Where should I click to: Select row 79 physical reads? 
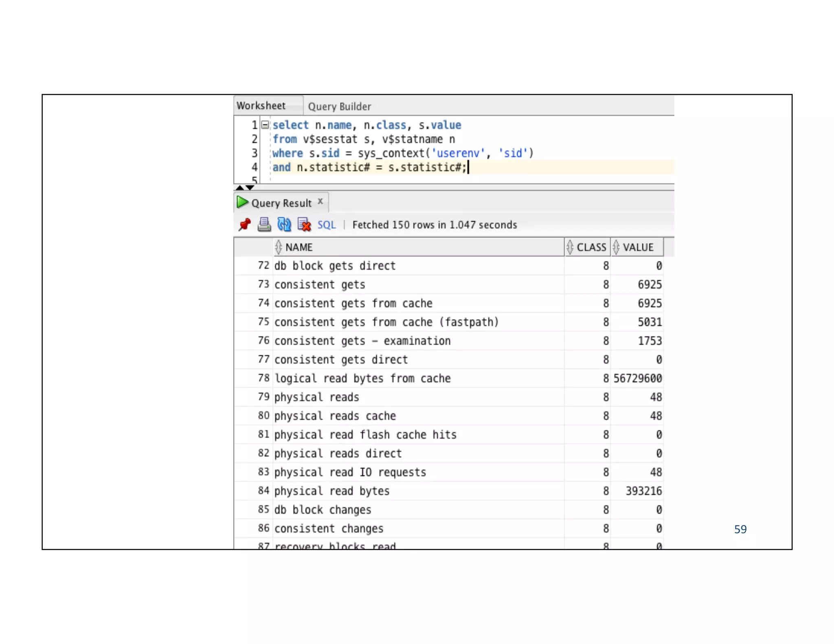point(317,397)
